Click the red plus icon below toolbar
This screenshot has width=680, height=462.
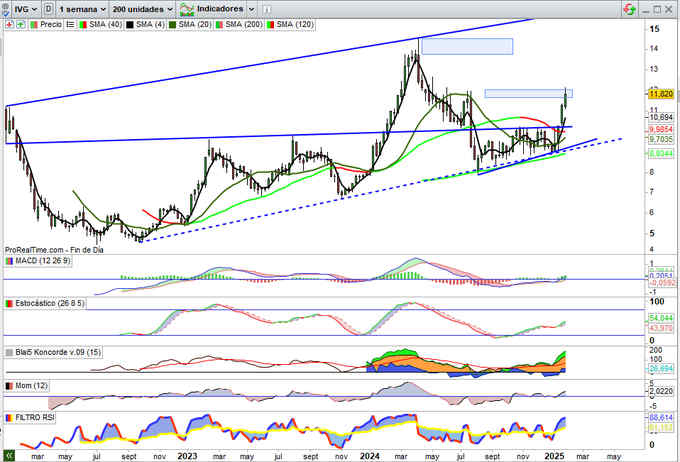pyautogui.click(x=8, y=23)
